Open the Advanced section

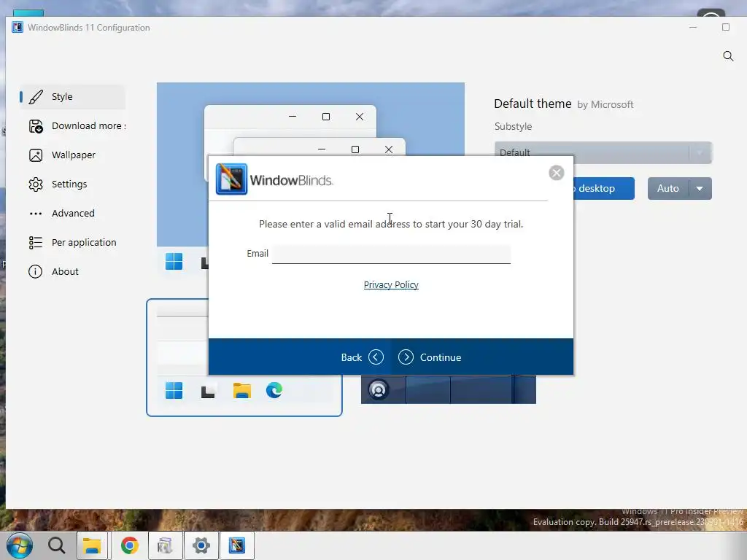(72, 214)
